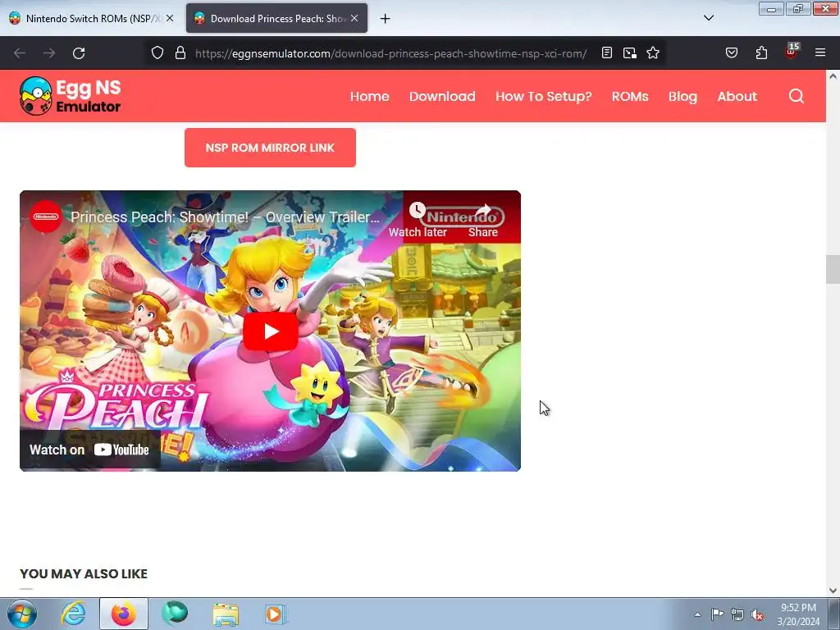The width and height of the screenshot is (840, 630).
Task: Expand the list all tabs chevron
Action: [x=709, y=18]
